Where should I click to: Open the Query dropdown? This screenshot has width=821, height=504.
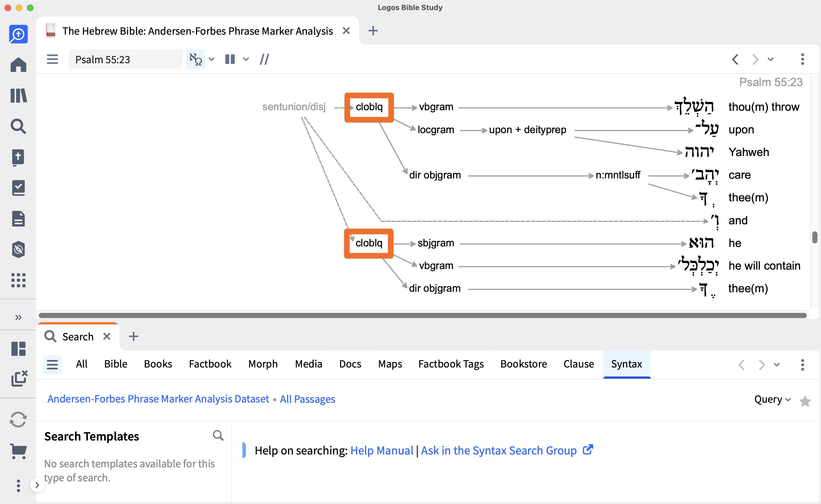[772, 399]
